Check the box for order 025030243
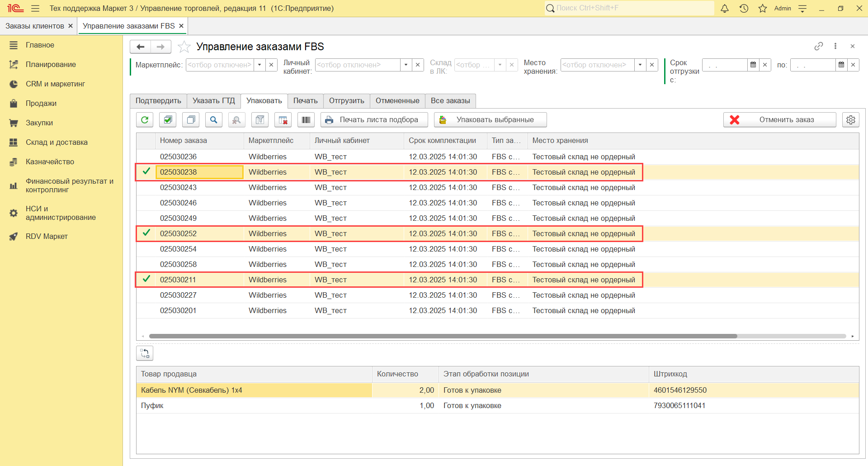 [146, 187]
